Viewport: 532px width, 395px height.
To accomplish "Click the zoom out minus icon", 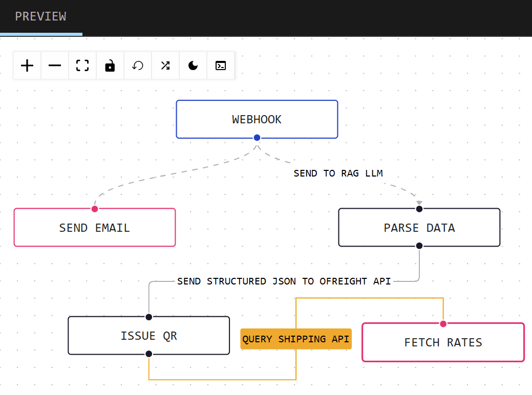I will click(55, 65).
